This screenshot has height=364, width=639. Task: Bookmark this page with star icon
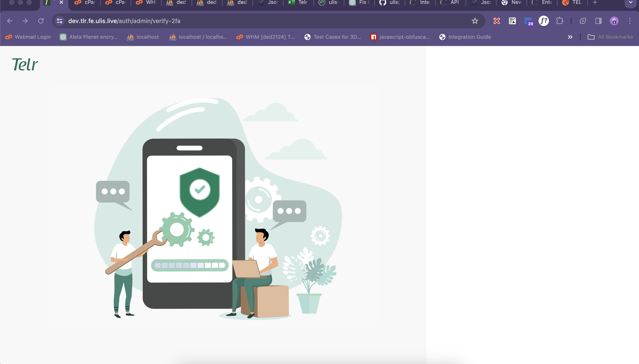(475, 21)
